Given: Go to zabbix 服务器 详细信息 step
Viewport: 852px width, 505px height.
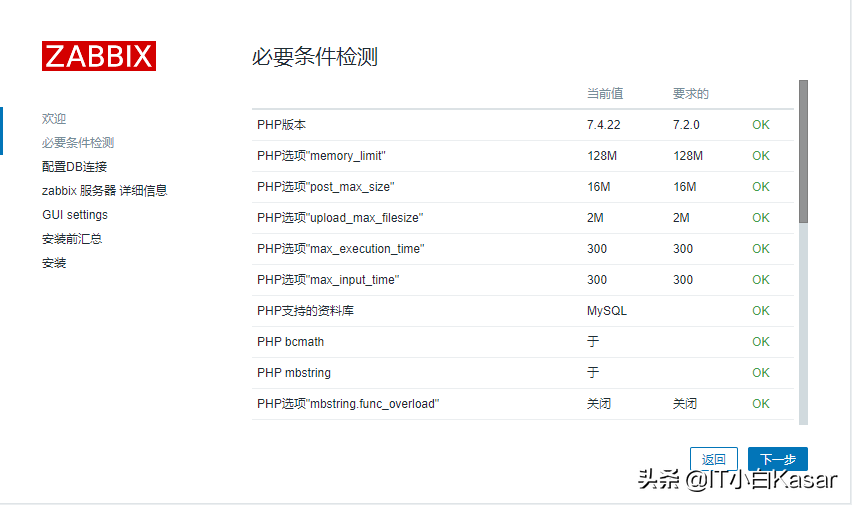Looking at the screenshot, I should click(x=104, y=191).
